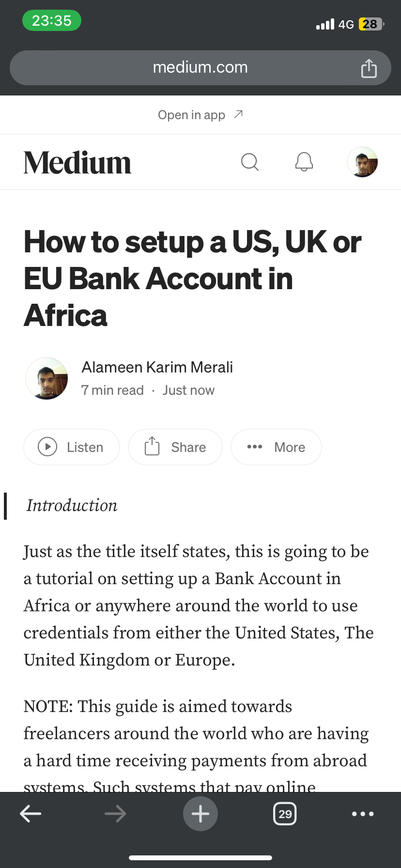
Task: Open profile avatar in Medium header
Action: pos(362,162)
